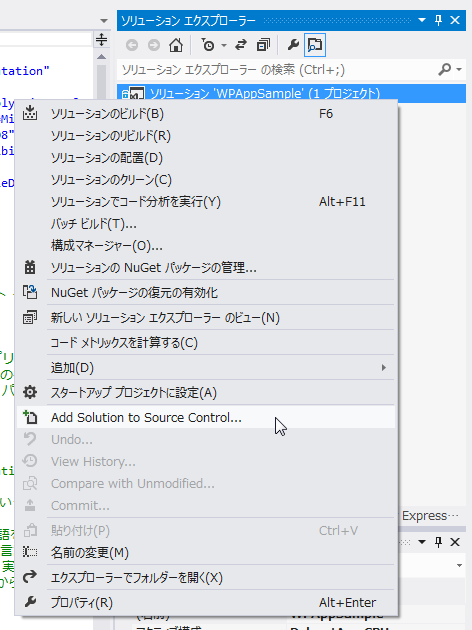This screenshot has height=630, width=472.
Task: Click the build icon next to ソリューションのビルド
Action: (x=30, y=113)
